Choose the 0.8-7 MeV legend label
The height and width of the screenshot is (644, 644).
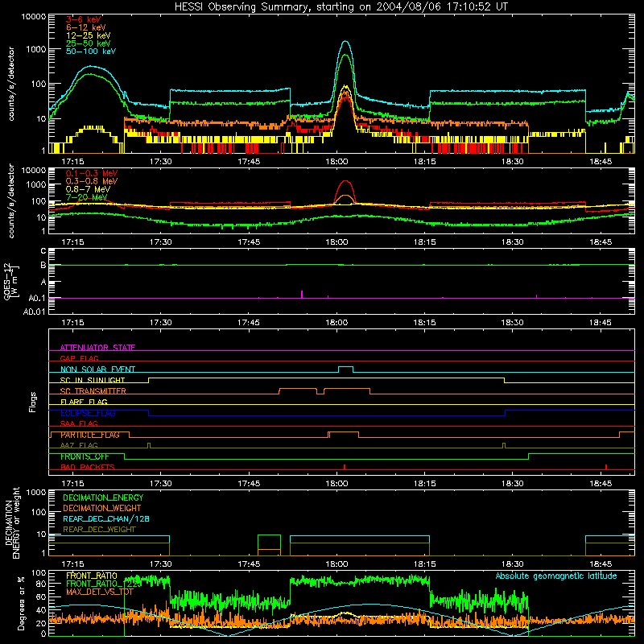[x=88, y=189]
